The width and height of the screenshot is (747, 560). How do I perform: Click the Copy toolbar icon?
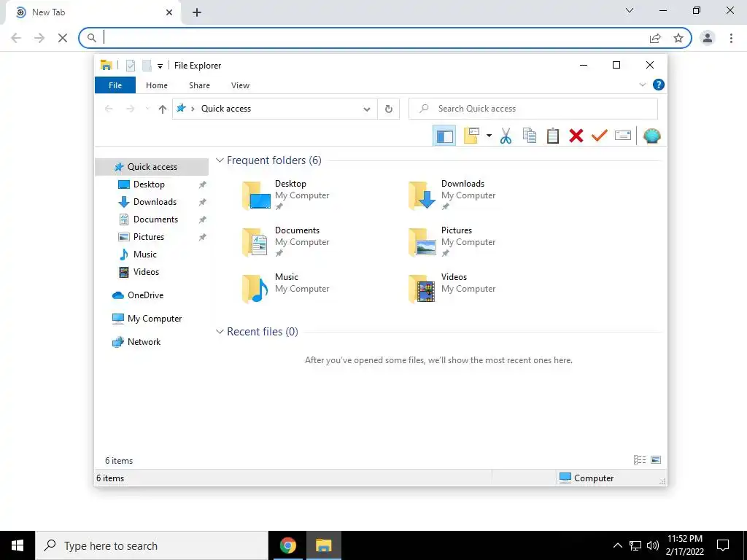pyautogui.click(x=530, y=136)
